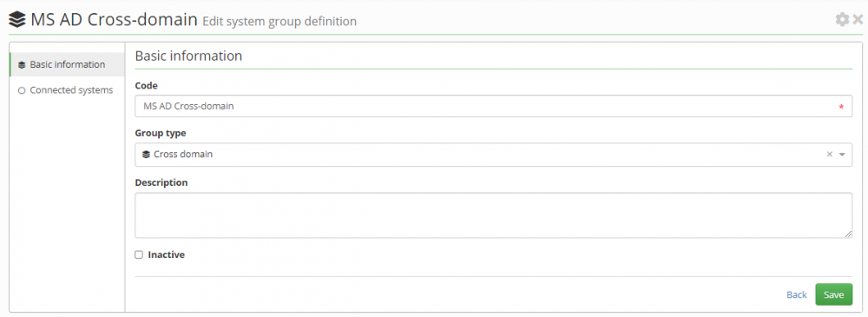Open the settings gear icon in header

842,20
